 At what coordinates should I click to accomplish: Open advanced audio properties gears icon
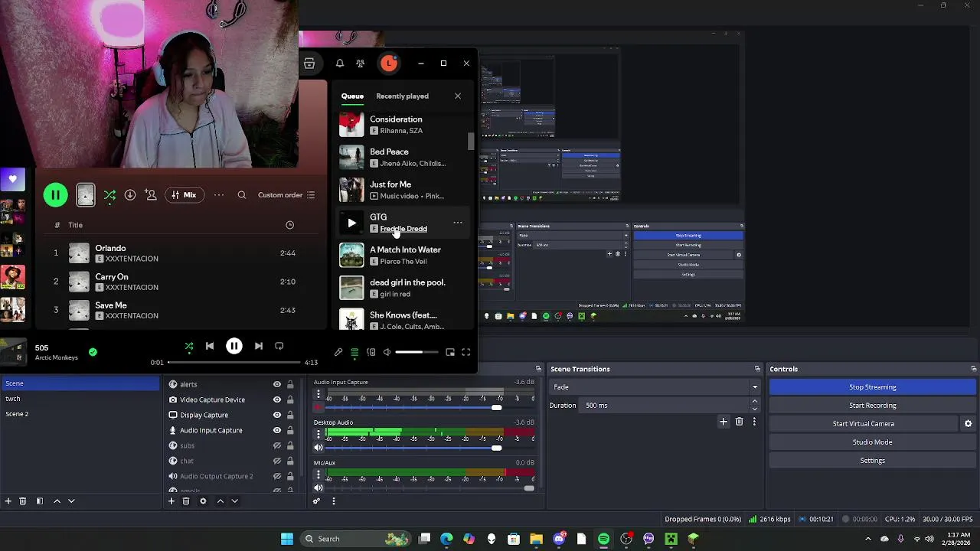[316, 501]
